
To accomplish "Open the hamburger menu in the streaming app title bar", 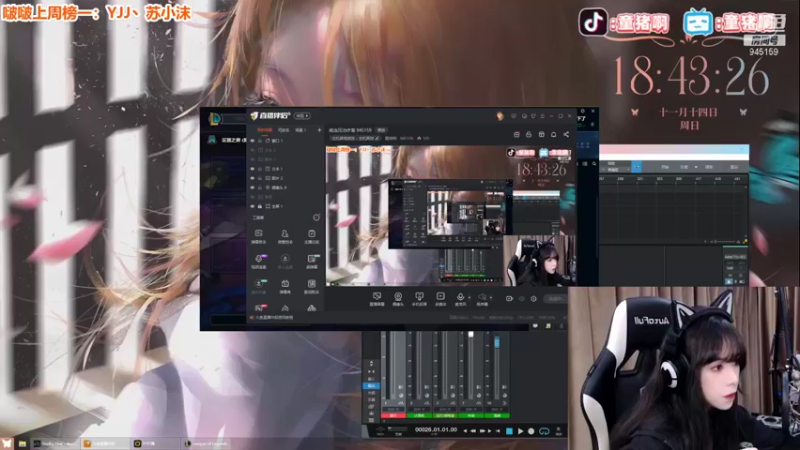I will [542, 116].
